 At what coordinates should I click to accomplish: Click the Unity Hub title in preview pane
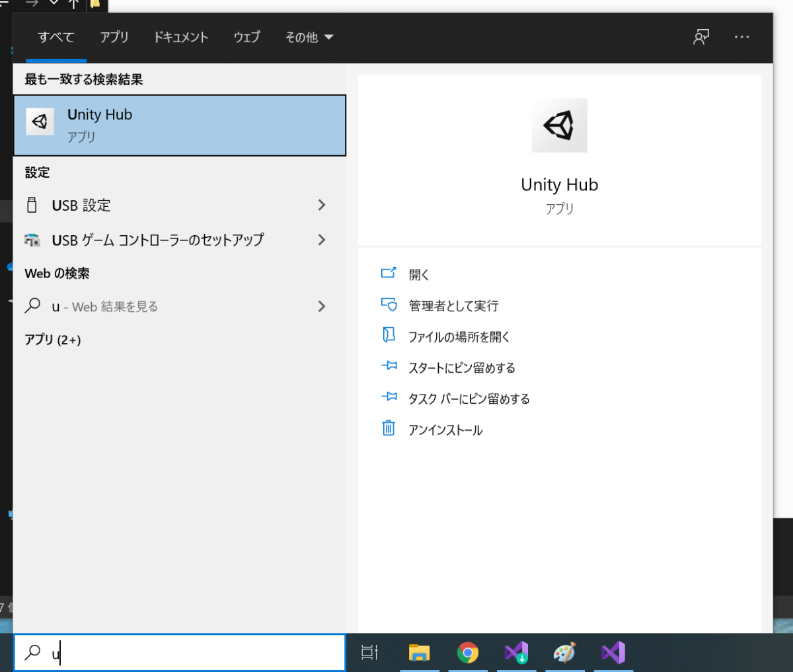tap(559, 185)
